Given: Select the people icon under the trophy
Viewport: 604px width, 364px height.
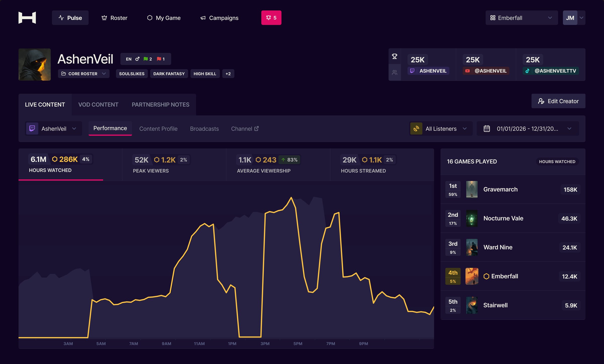Looking at the screenshot, I should pyautogui.click(x=395, y=72).
